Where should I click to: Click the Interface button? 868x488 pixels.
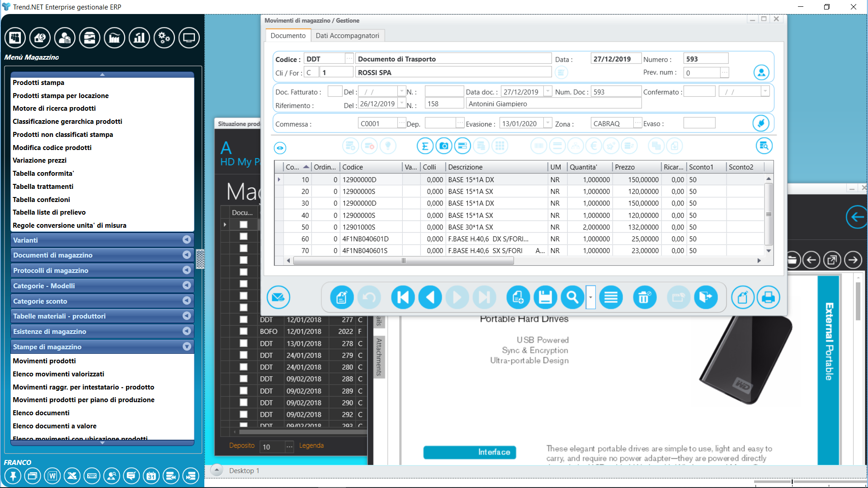point(469,452)
